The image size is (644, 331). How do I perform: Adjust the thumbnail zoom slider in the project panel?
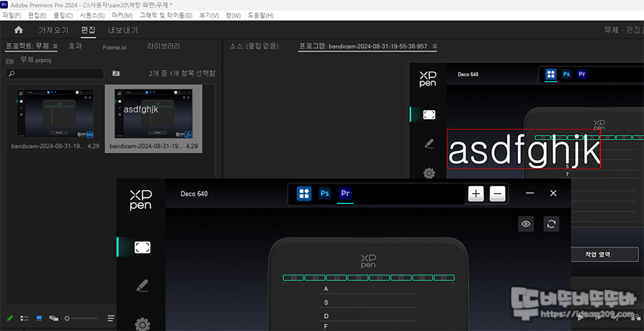coord(82,318)
